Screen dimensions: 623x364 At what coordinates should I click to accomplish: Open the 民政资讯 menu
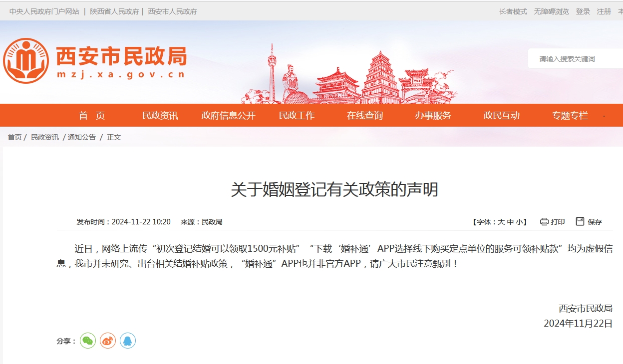tap(160, 116)
